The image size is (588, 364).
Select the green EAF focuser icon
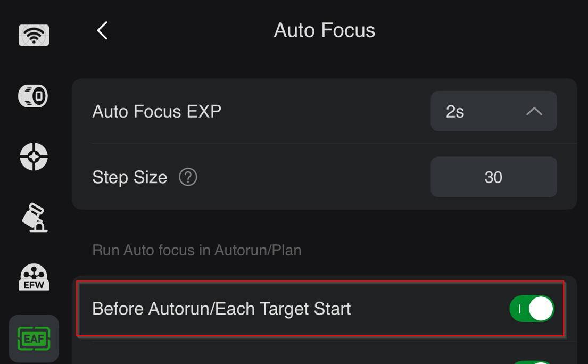(34, 339)
